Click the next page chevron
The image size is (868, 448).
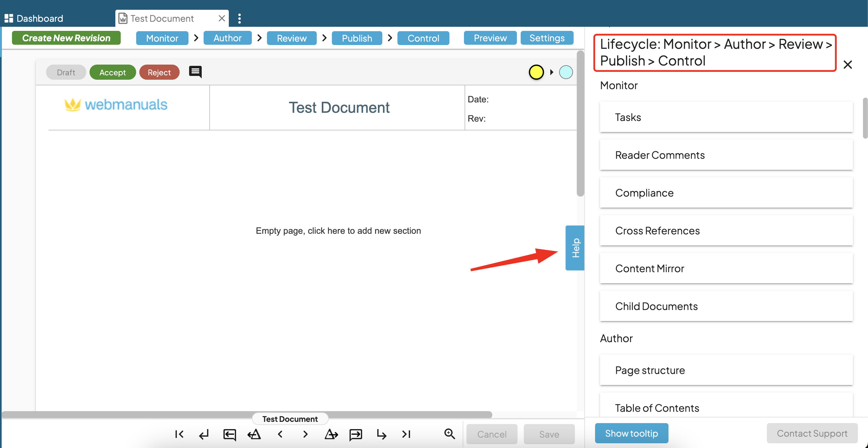(305, 434)
